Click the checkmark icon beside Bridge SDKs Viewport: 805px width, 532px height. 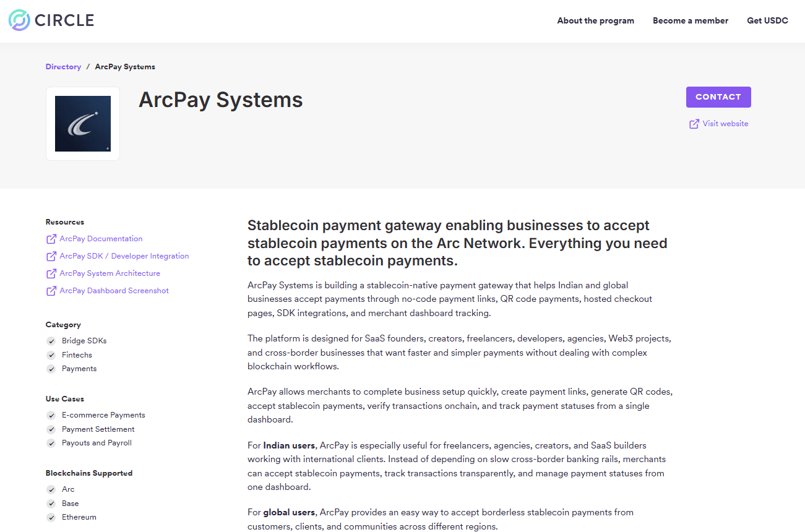(51, 341)
